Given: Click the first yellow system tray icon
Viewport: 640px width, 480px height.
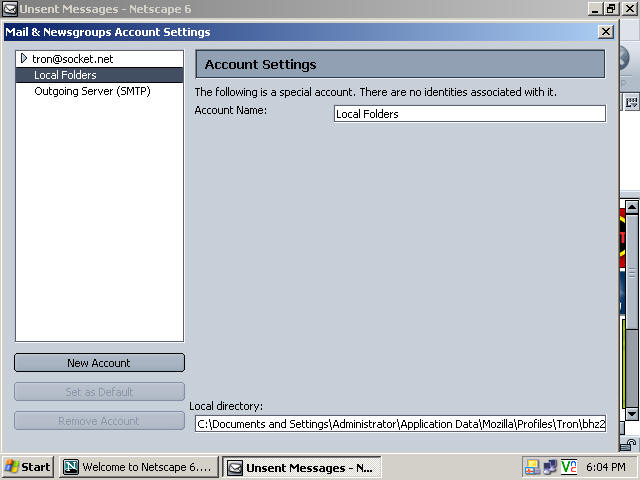Looking at the screenshot, I should 532,467.
